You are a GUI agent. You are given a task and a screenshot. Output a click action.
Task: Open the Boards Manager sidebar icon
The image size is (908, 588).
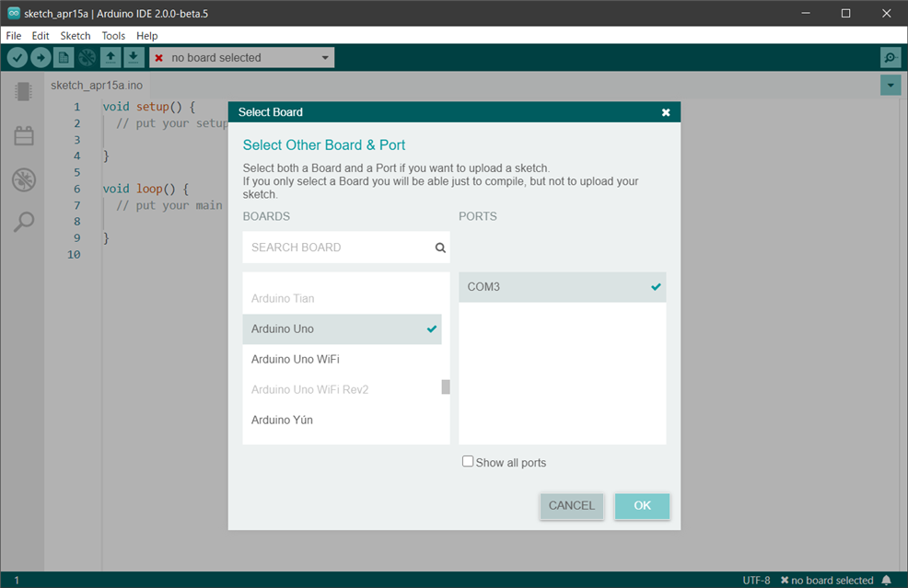24,91
